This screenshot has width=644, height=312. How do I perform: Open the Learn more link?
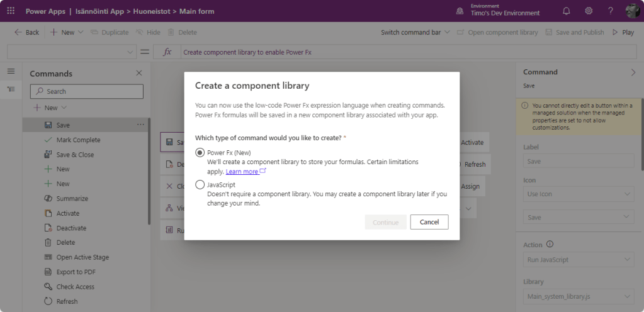[242, 172]
